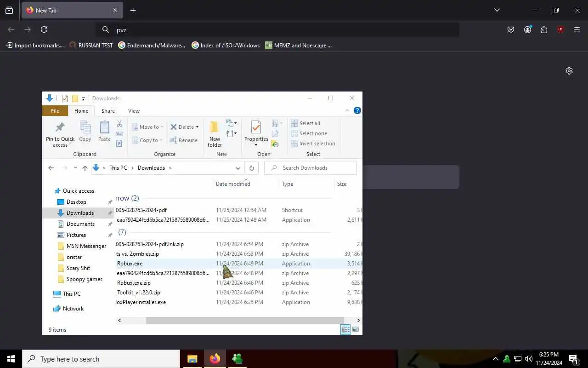The width and height of the screenshot is (588, 368).
Task: Click the Properties quick access toolbar checkmark icon
Action: [65, 98]
